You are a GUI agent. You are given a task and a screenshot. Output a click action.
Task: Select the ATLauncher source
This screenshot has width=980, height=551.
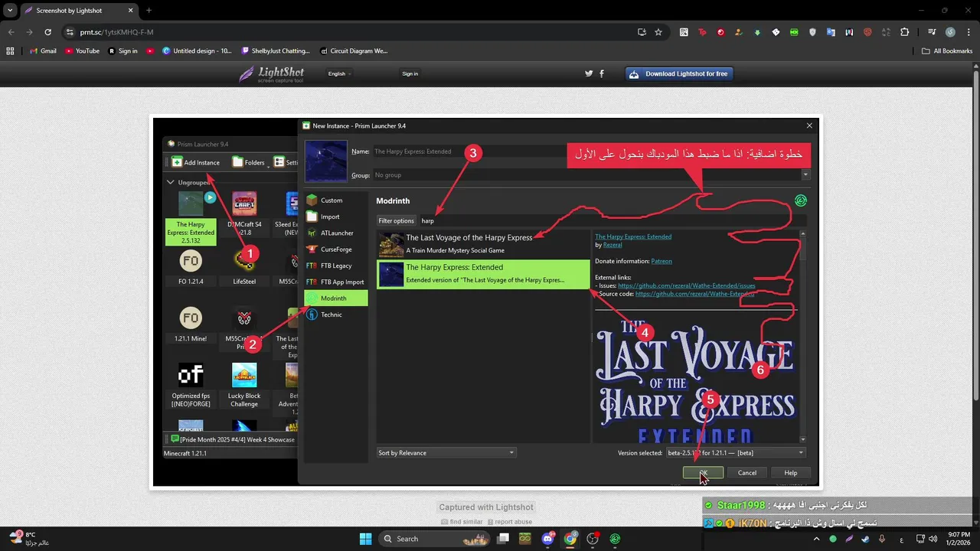point(335,233)
